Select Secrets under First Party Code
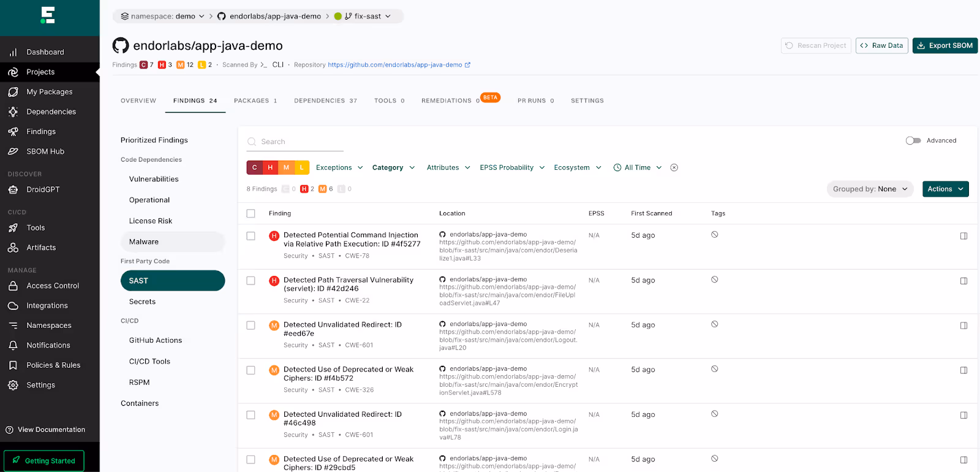The image size is (980, 472). (x=142, y=302)
